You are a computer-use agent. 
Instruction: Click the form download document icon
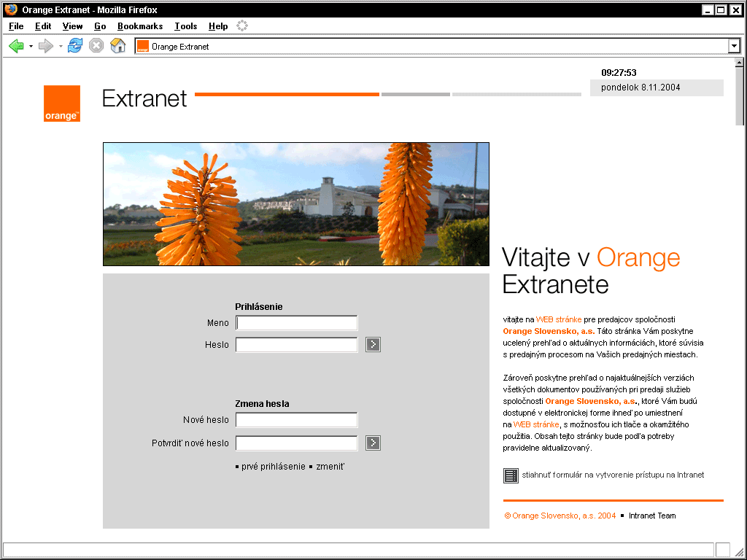pyautogui.click(x=511, y=475)
